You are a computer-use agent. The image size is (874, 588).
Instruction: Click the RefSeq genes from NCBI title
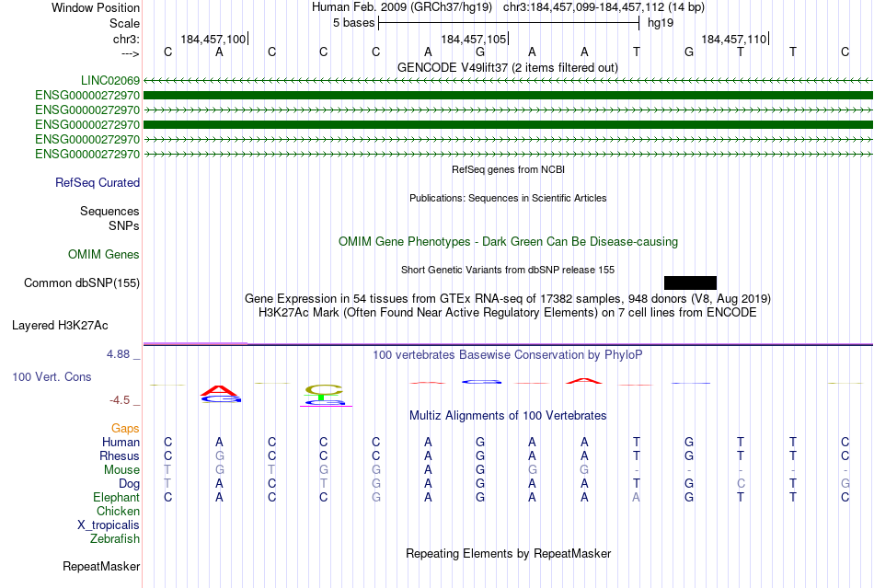509,169
